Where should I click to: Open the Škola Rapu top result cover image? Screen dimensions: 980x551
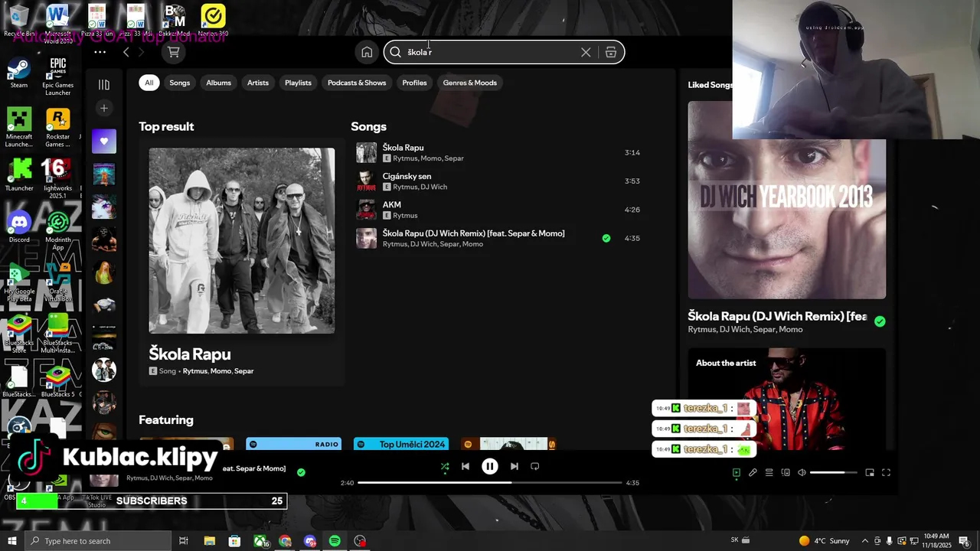click(242, 240)
